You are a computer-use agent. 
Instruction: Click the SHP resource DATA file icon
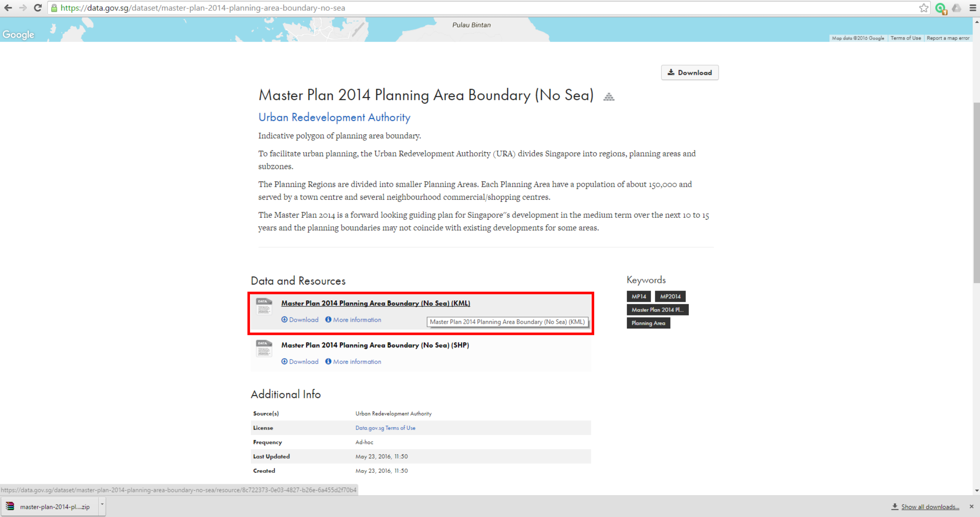(x=264, y=348)
